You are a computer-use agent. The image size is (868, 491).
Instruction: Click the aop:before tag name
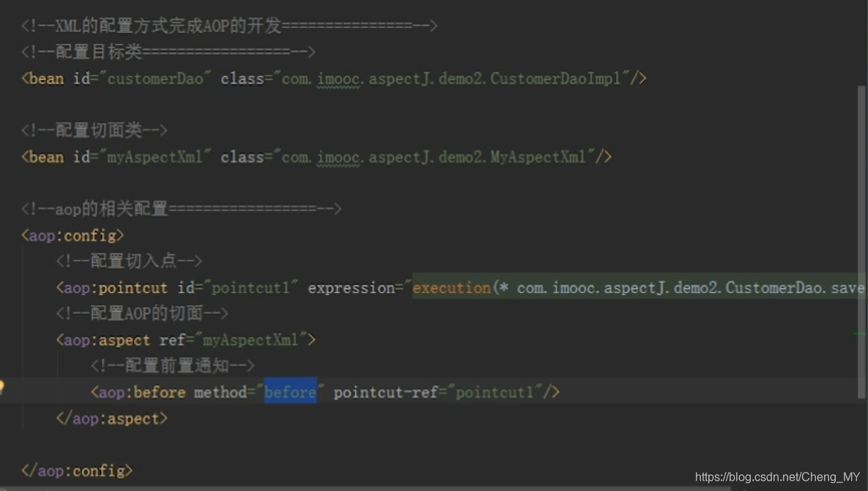[141, 392]
